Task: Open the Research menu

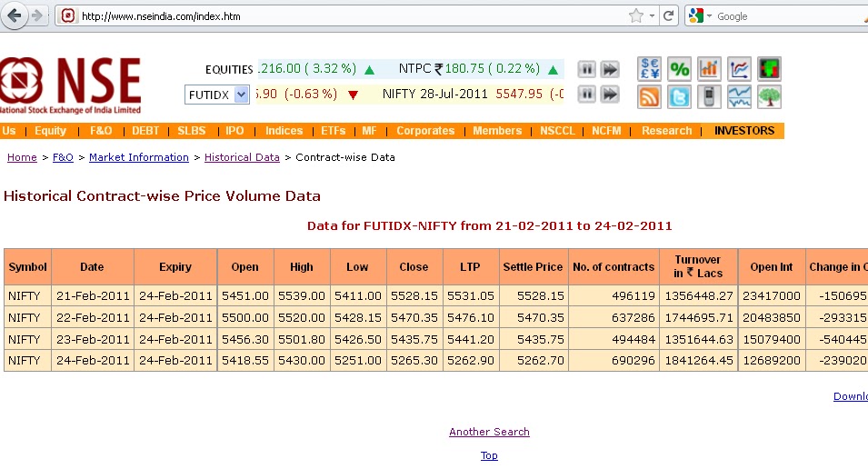Action: point(666,131)
